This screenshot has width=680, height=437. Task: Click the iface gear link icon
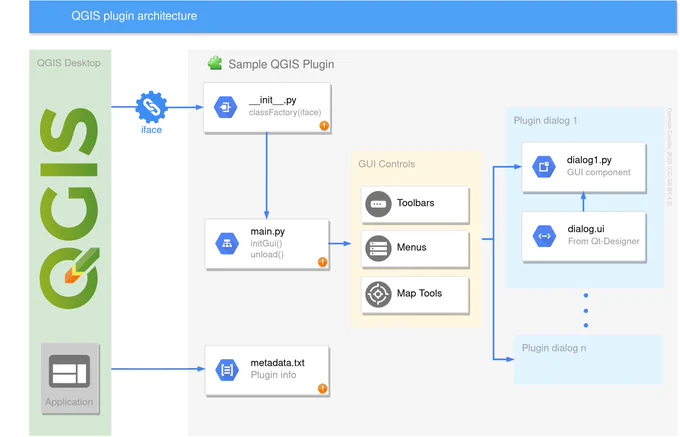click(151, 107)
